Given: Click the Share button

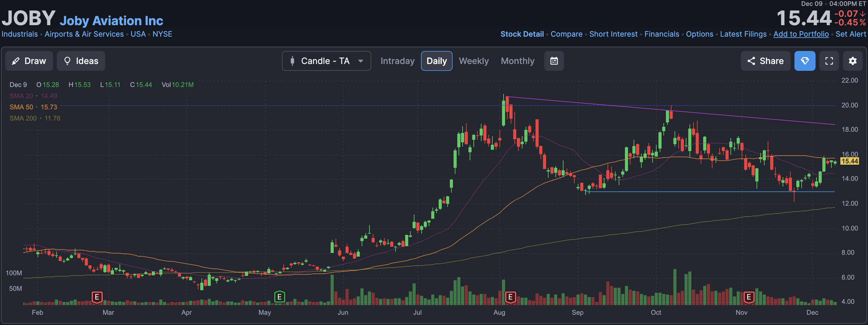Looking at the screenshot, I should click(765, 61).
